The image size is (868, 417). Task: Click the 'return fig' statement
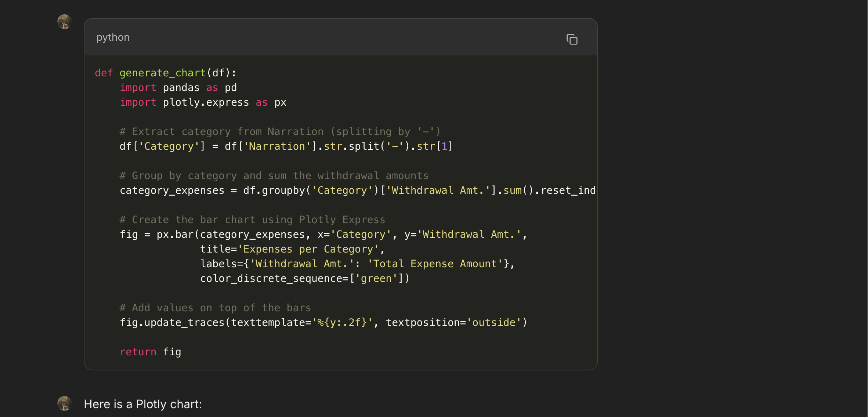[x=151, y=352]
